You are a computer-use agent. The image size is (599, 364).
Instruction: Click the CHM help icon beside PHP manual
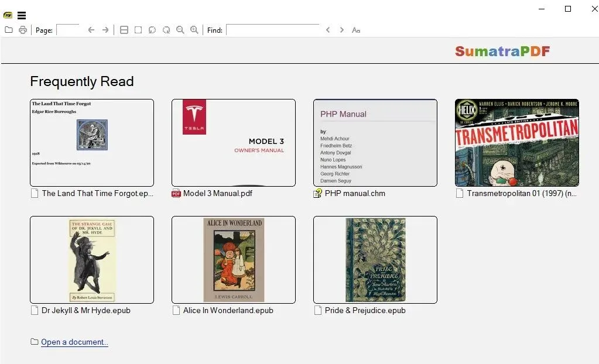pos(317,194)
